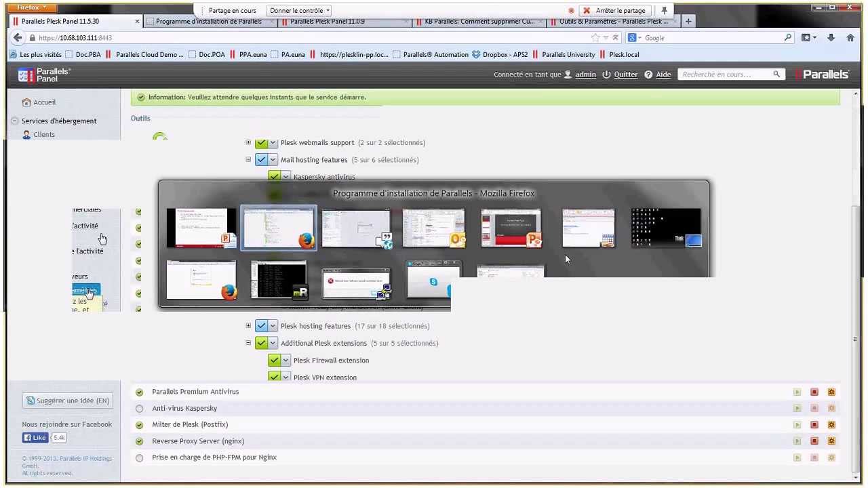868x488 pixels.
Task: Start PHP-FPM pour Nginx service
Action: coord(797,457)
